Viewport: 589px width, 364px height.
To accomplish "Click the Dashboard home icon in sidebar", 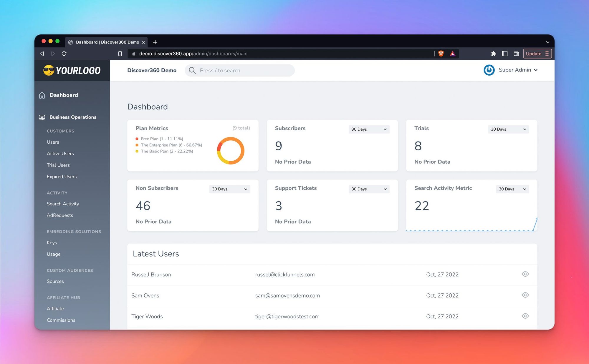I will [41, 94].
